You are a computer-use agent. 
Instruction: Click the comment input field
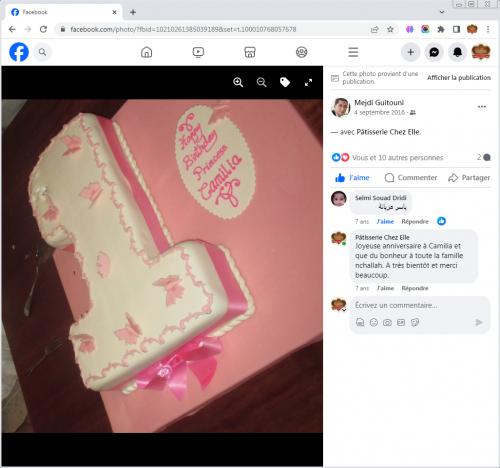tap(420, 305)
